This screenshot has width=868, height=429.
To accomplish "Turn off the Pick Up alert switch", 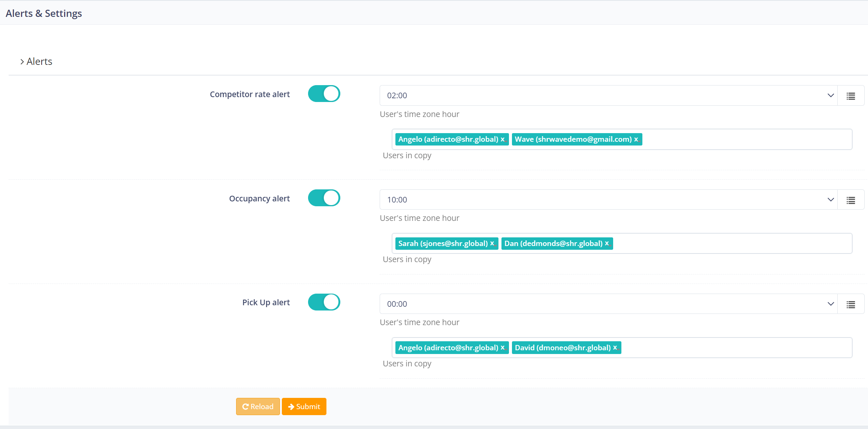I will click(x=324, y=302).
